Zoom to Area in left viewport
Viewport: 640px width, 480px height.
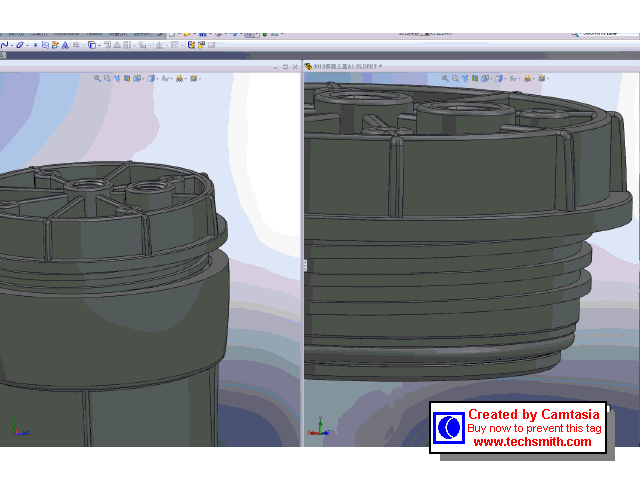coord(107,78)
